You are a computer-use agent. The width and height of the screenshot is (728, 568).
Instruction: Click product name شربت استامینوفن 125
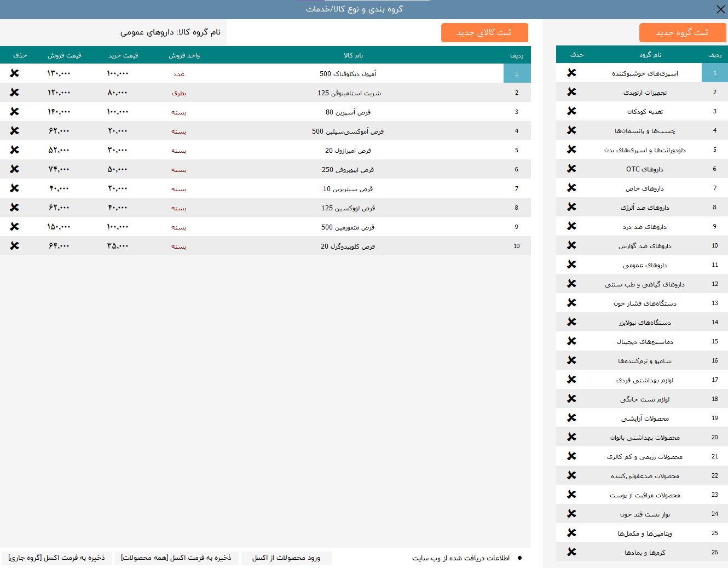pyautogui.click(x=349, y=93)
